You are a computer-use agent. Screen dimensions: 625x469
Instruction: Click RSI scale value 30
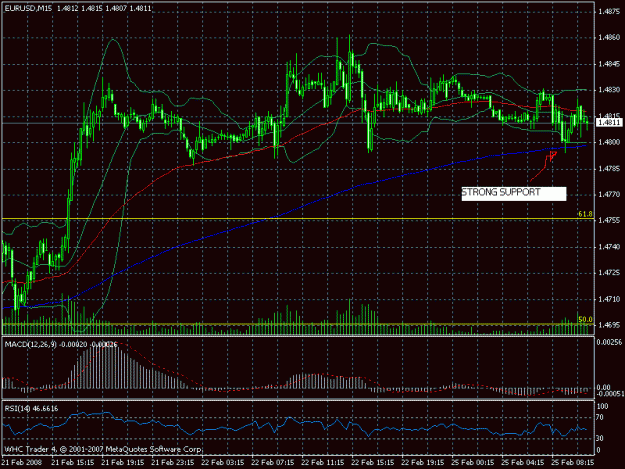(601, 438)
